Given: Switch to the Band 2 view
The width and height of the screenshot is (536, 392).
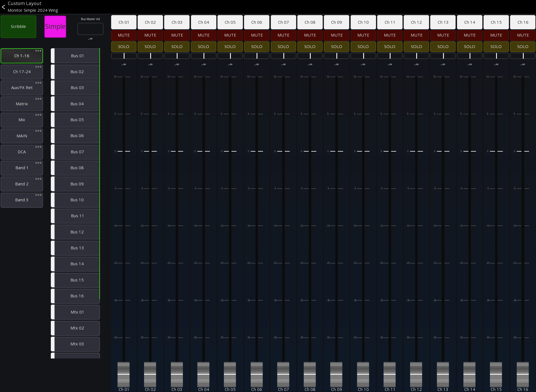Looking at the screenshot, I should point(22,184).
